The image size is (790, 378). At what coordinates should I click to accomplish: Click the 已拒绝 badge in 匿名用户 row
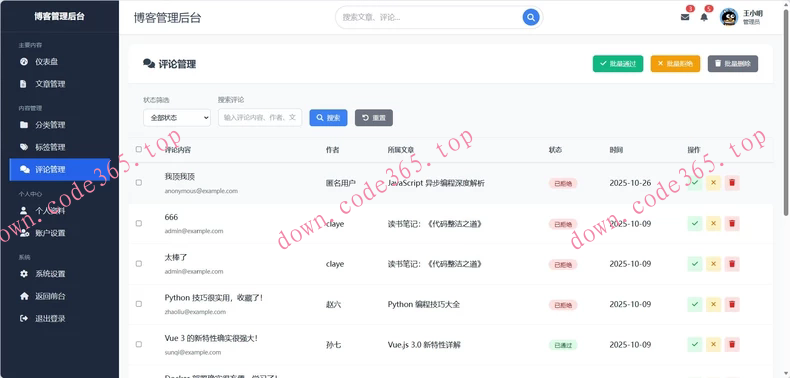563,183
